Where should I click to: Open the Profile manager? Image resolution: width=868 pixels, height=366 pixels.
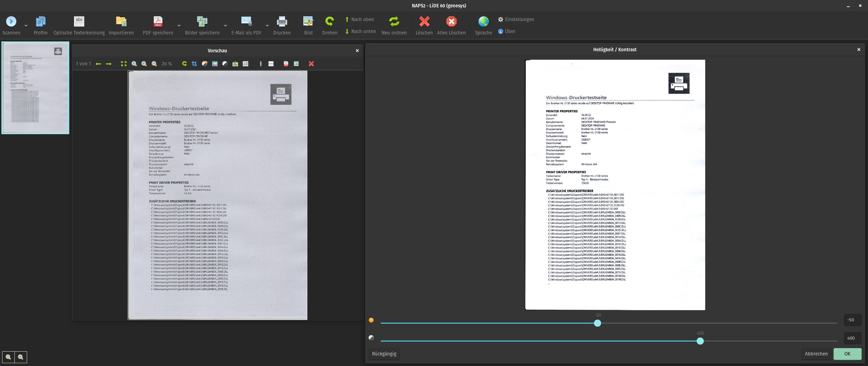pos(40,25)
